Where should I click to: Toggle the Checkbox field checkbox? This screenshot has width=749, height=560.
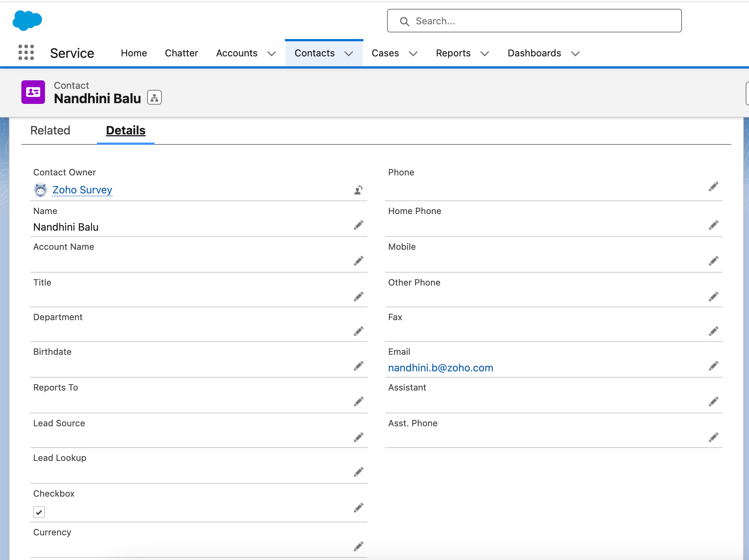(x=39, y=512)
